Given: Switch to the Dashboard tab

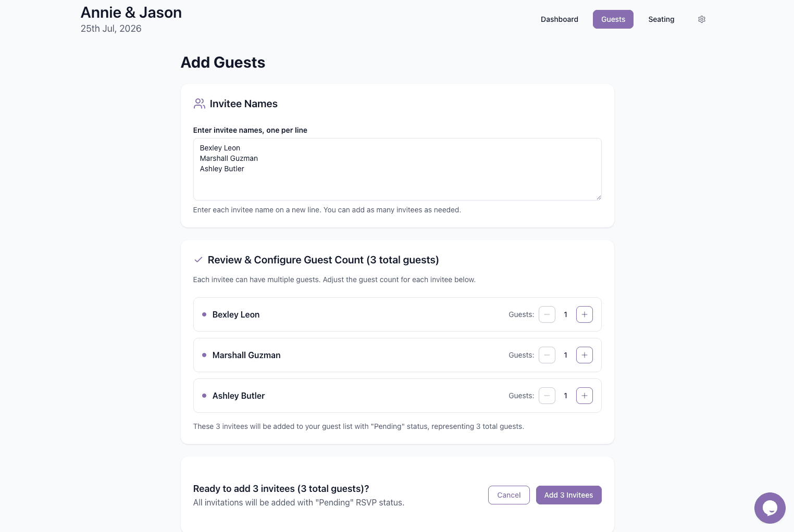Looking at the screenshot, I should pyautogui.click(x=560, y=19).
